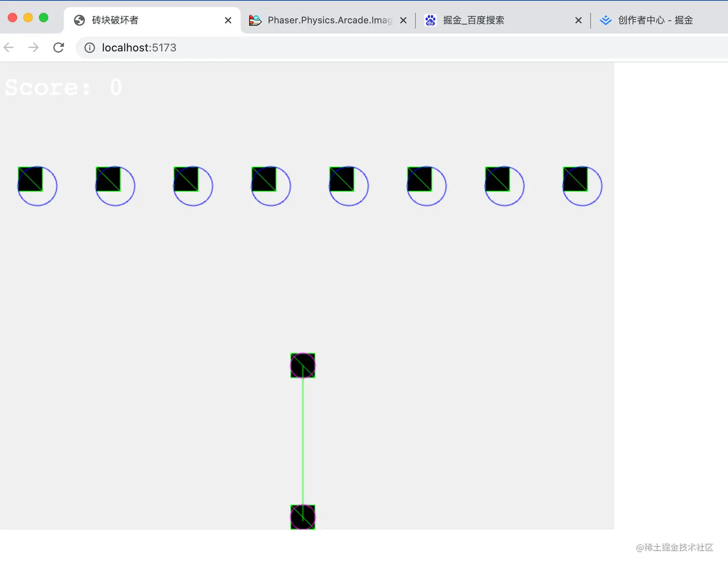Click the Phaser favicon on second tab
This screenshot has height=567, width=728.
pyautogui.click(x=255, y=20)
